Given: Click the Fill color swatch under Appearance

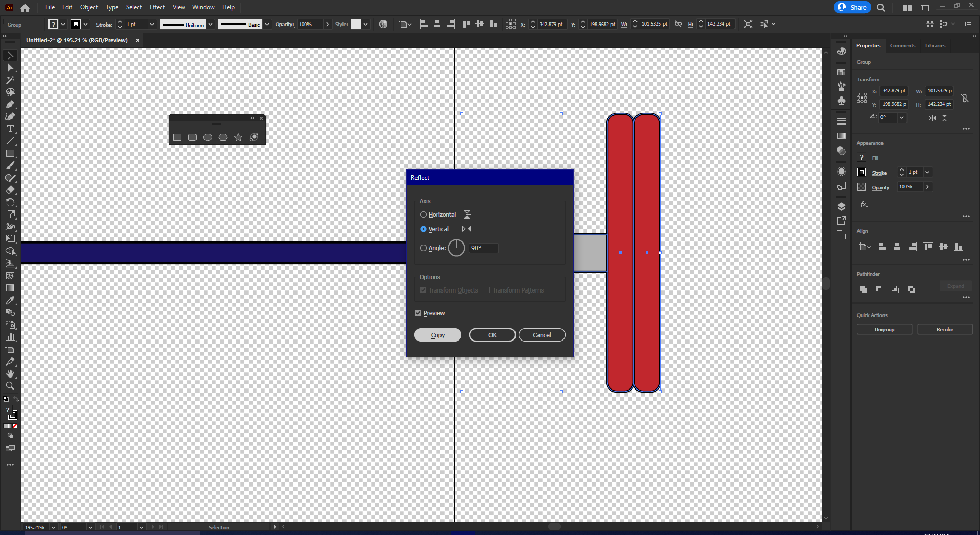Looking at the screenshot, I should [x=861, y=157].
